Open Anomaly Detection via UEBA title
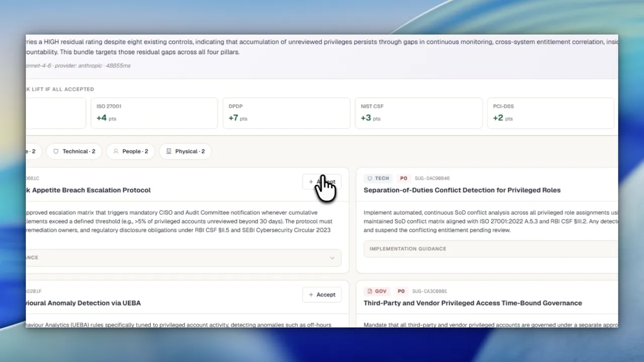 pos(84,303)
